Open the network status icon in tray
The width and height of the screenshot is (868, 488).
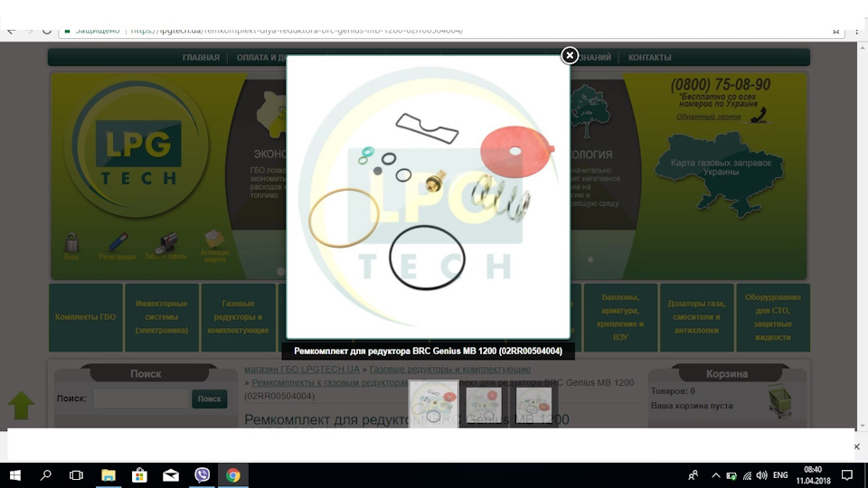click(x=747, y=475)
